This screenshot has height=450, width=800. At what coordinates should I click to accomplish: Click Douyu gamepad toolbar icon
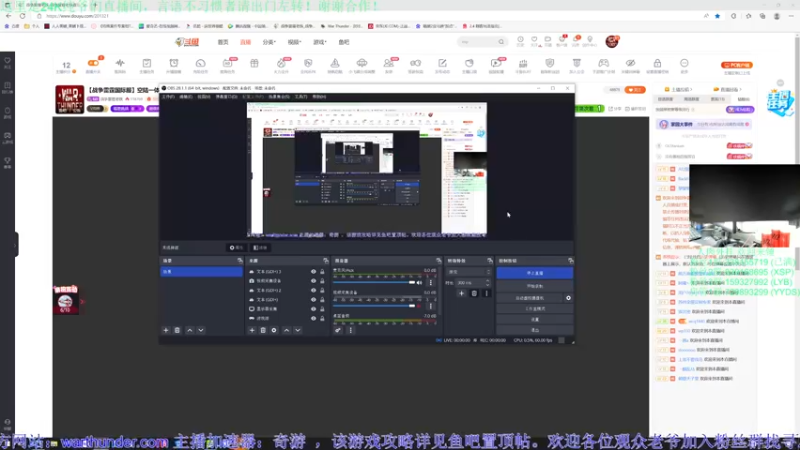point(604,63)
